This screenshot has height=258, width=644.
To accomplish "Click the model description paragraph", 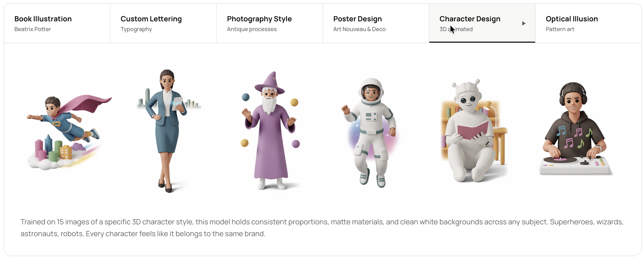I will 322,227.
